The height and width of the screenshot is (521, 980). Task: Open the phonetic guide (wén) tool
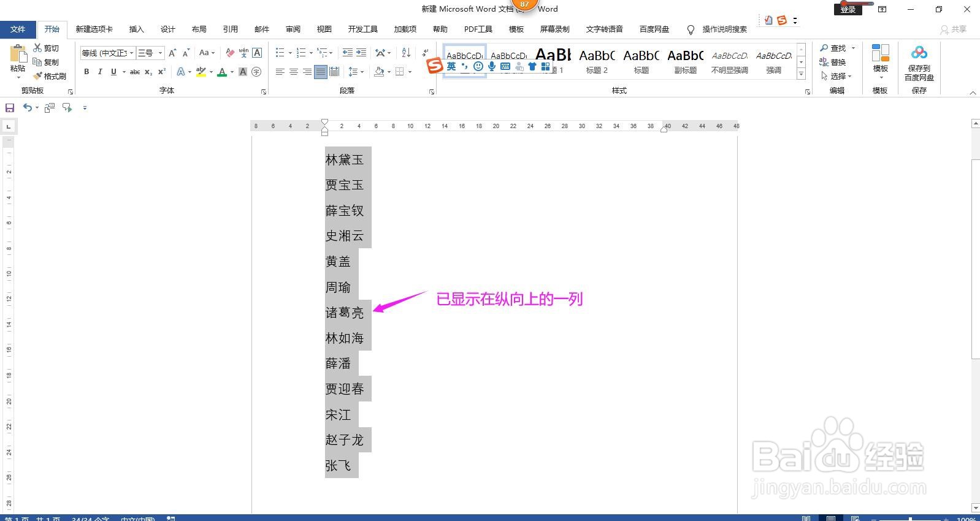pyautogui.click(x=243, y=53)
